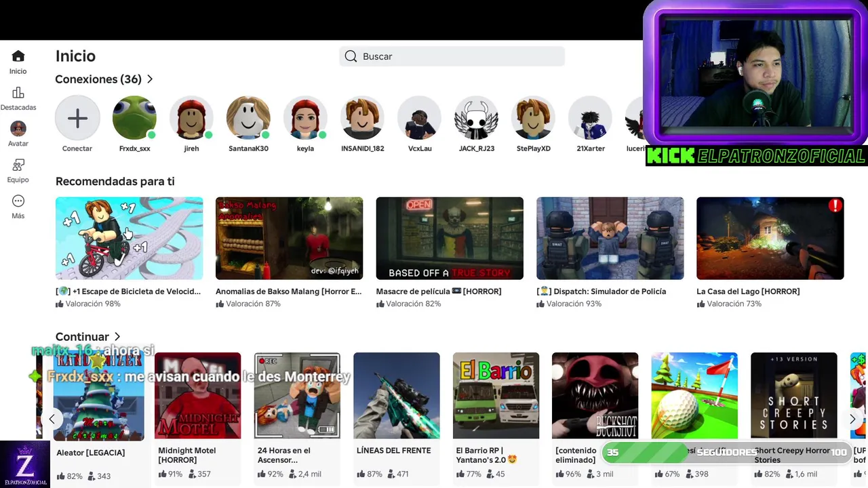This screenshot has height=488, width=868.
Task: Open Frxdx_sxx frog avatar
Action: point(134,118)
